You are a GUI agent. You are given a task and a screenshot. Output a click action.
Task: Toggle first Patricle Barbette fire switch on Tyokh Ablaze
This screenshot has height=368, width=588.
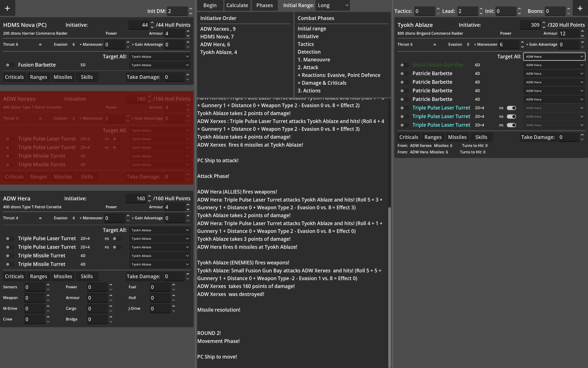(x=404, y=73)
